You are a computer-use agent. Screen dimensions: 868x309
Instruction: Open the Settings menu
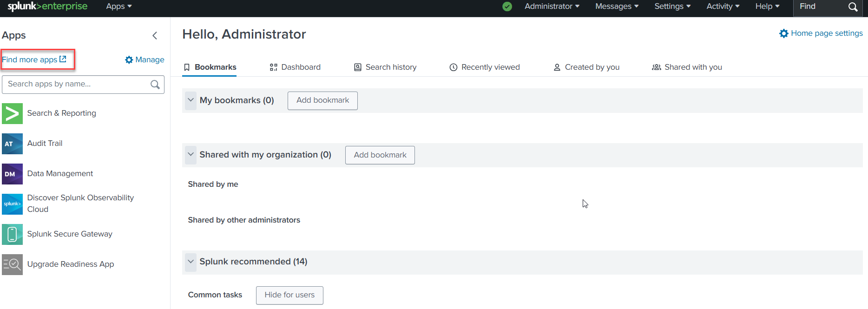click(x=672, y=7)
